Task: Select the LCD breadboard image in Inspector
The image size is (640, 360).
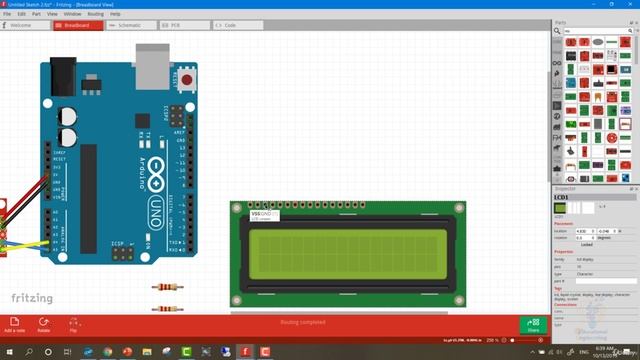Action: 560,208
